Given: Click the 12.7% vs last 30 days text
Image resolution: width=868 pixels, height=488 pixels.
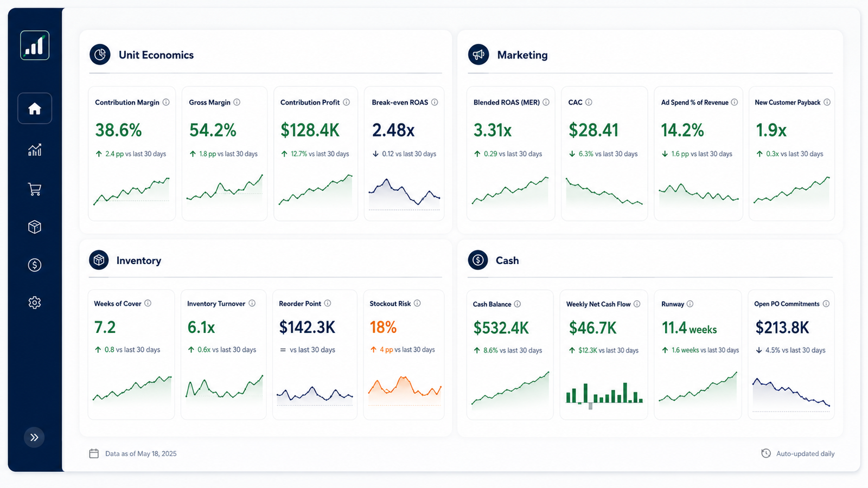Looking at the screenshot, I should click(x=320, y=154).
